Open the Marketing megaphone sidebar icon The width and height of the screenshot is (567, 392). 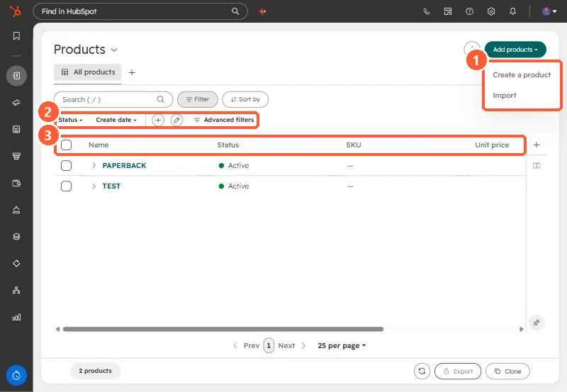tap(16, 103)
